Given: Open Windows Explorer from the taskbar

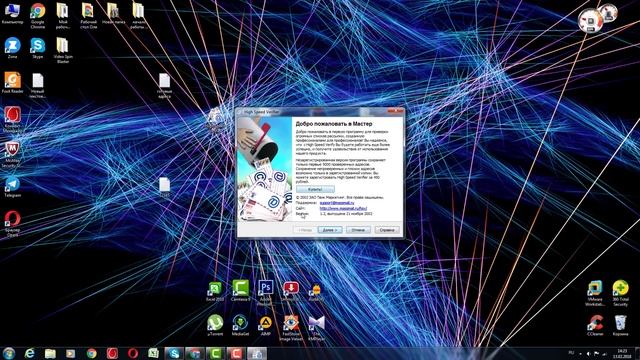Looking at the screenshot, I should tap(50, 353).
